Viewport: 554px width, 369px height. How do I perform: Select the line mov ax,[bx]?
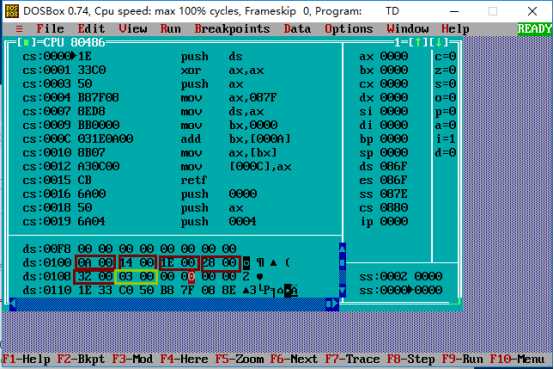149,153
